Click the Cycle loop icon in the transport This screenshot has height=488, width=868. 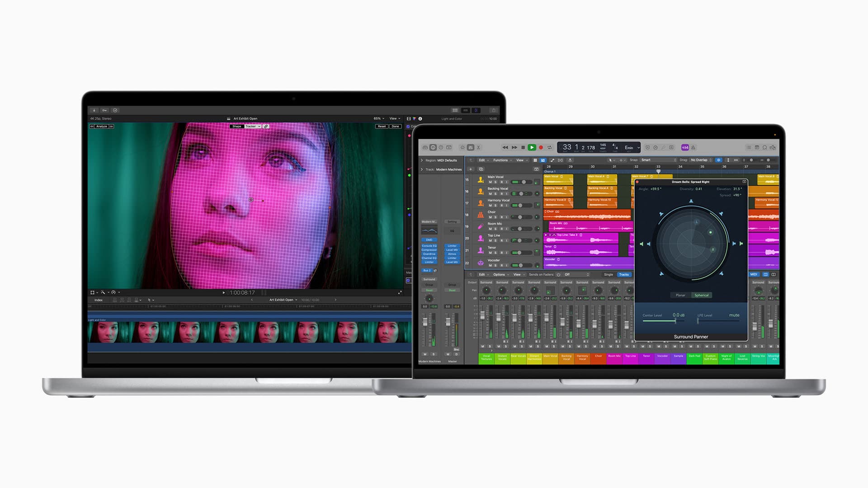(x=550, y=147)
